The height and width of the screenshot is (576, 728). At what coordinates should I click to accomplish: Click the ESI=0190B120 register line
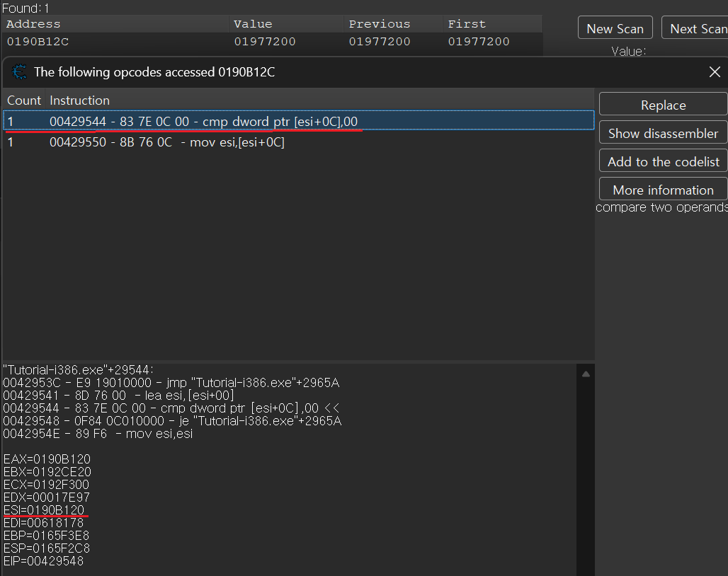[x=44, y=510]
